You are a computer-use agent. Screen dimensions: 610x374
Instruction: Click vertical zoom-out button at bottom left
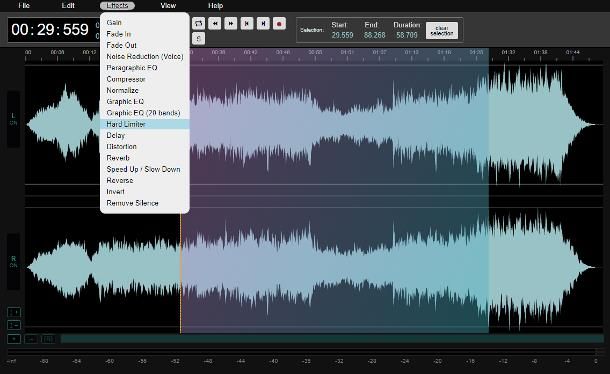[14, 325]
